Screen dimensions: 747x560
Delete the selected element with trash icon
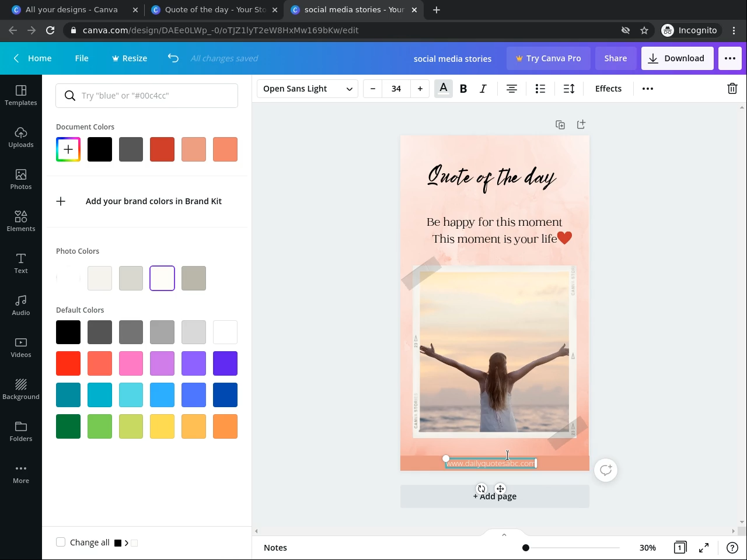pyautogui.click(x=732, y=89)
